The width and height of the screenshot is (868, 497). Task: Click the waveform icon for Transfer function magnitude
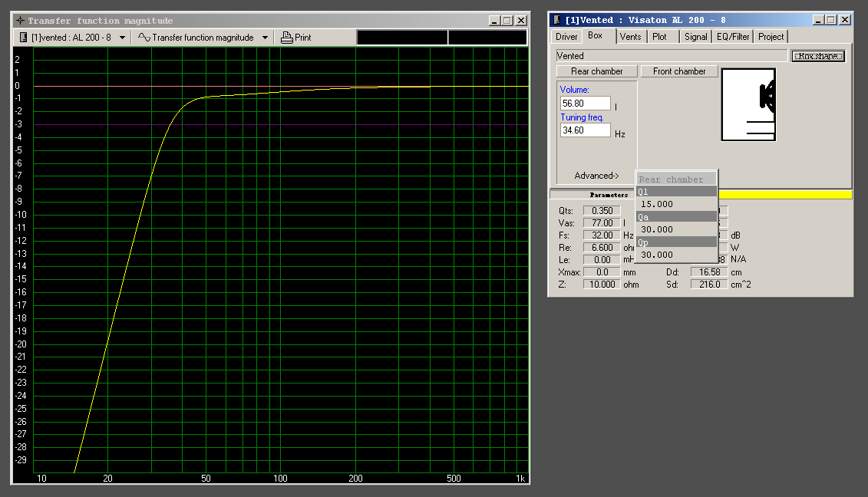[x=144, y=38]
